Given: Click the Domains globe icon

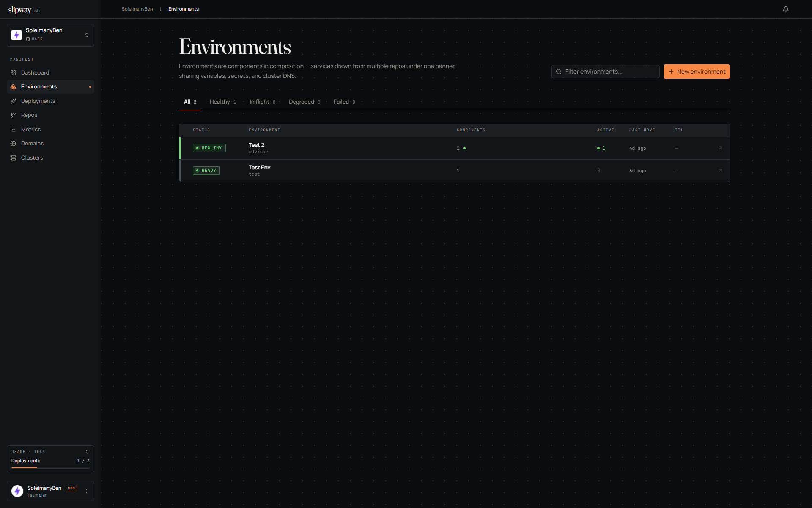Looking at the screenshot, I should 13,144.
